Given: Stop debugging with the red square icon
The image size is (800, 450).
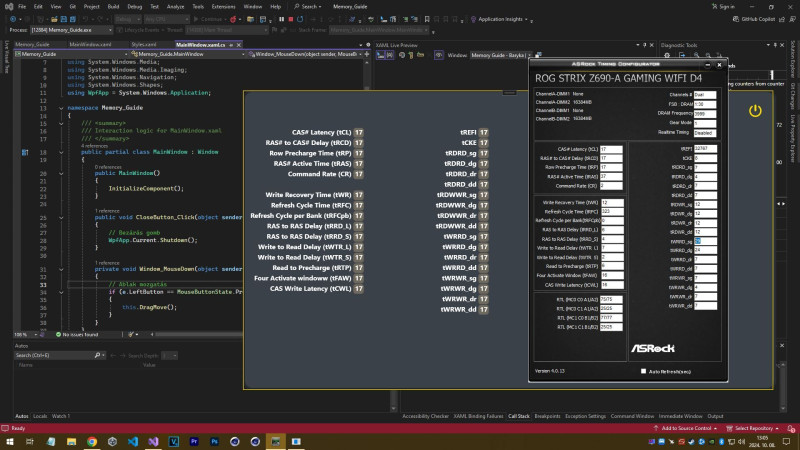Looking at the screenshot, I should coord(291,19).
